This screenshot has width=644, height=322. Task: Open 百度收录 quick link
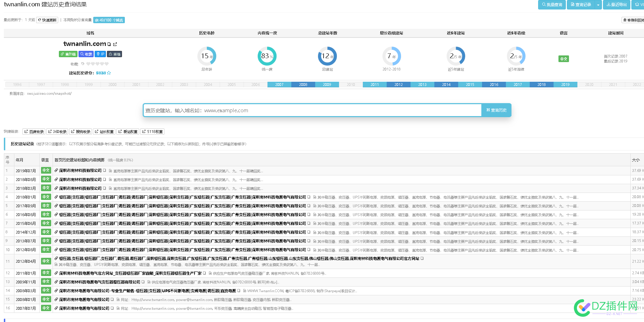pos(34,132)
